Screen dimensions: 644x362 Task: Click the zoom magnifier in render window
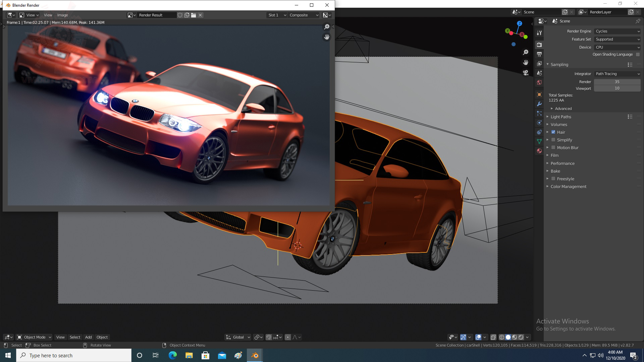tap(327, 27)
